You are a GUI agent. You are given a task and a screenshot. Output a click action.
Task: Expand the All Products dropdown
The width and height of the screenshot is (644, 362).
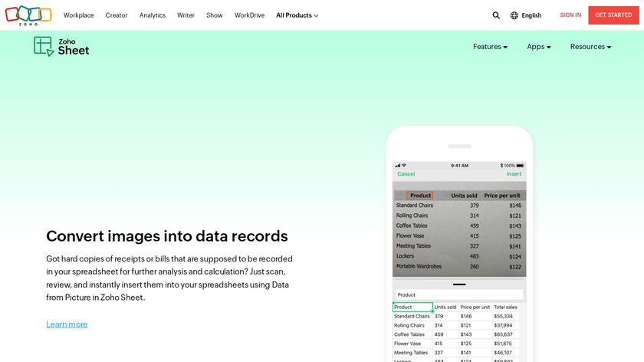coord(297,15)
